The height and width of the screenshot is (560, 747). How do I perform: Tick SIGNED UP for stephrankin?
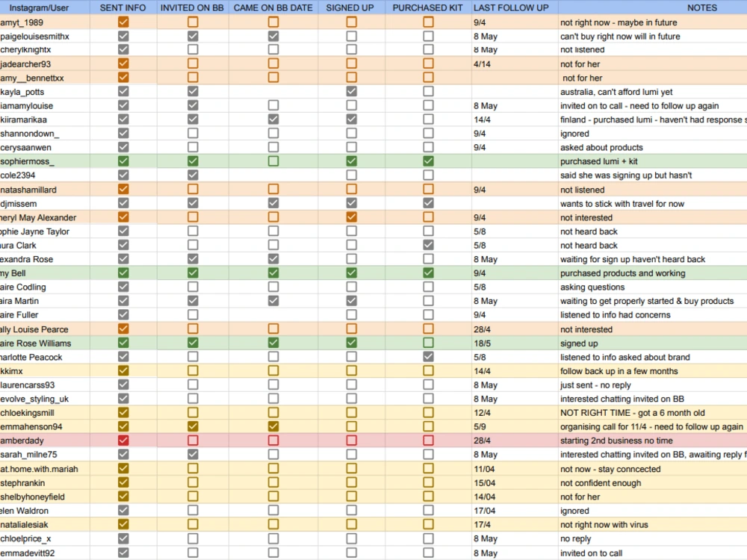[352, 482]
